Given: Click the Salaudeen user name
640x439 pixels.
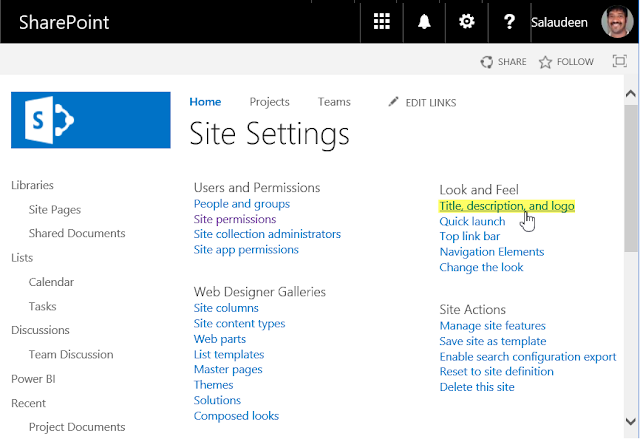Looking at the screenshot, I should (559, 22).
